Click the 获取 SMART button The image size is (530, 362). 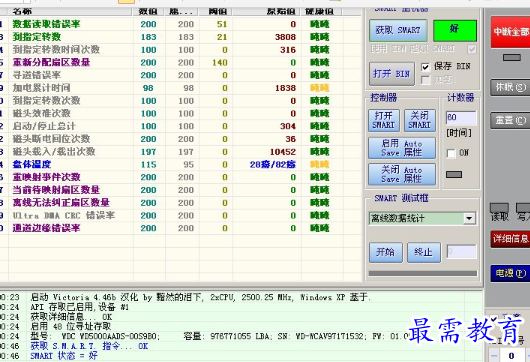tap(398, 30)
